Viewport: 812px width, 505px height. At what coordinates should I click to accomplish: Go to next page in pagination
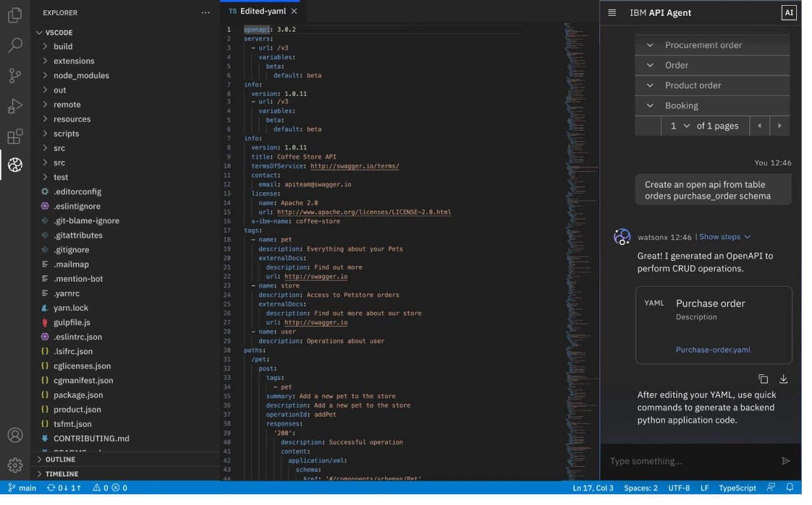coord(780,126)
